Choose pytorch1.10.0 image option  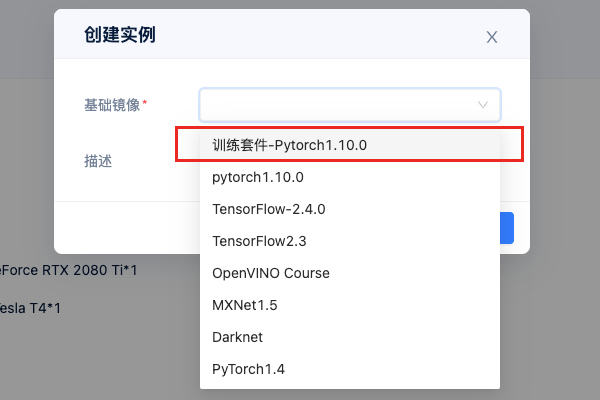pos(350,177)
